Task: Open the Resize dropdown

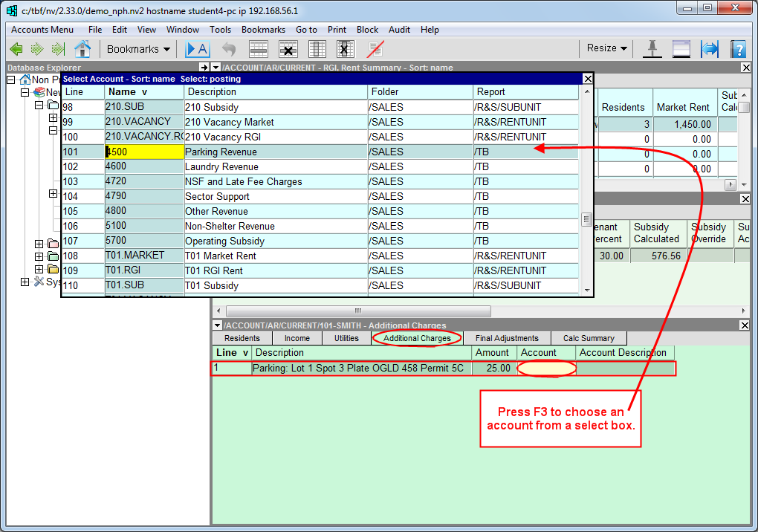Action: [606, 48]
